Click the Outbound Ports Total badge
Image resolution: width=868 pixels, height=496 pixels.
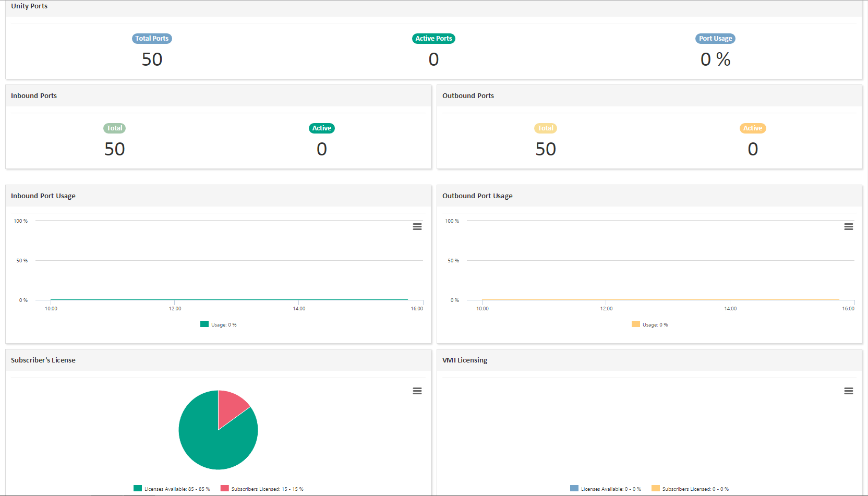546,128
